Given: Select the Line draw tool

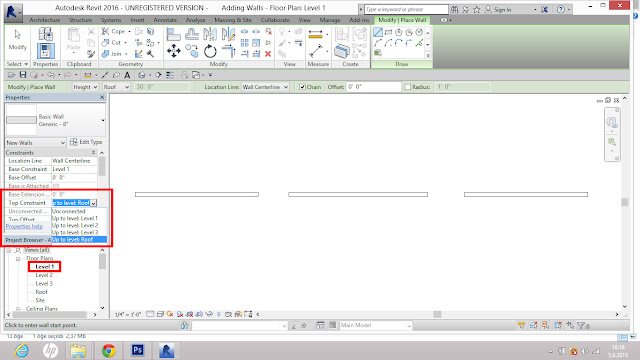Looking at the screenshot, I should pyautogui.click(x=378, y=32).
